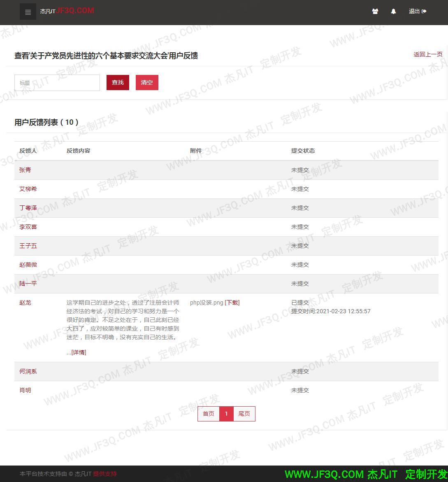Open the 返回上一页 link
The height and width of the screenshot is (482, 448).
coord(428,54)
